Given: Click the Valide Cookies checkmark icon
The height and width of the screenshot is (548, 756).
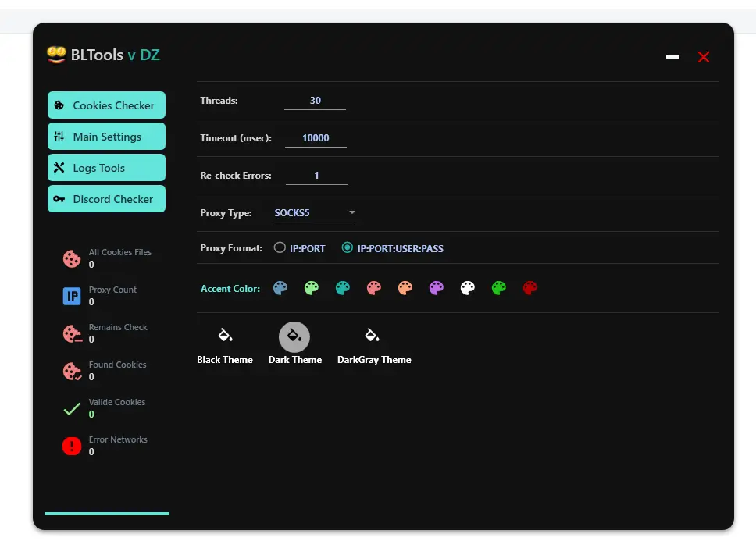Looking at the screenshot, I should pyautogui.click(x=71, y=408).
